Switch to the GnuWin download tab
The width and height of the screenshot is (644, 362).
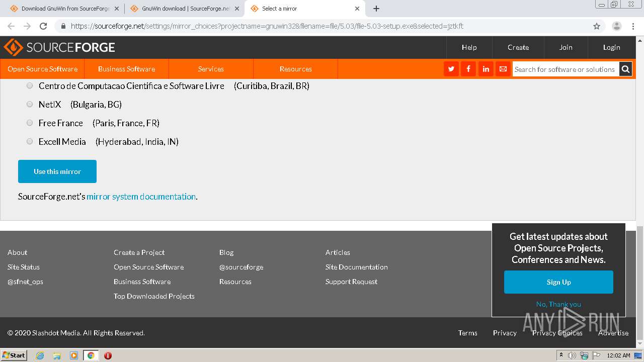(x=185, y=9)
